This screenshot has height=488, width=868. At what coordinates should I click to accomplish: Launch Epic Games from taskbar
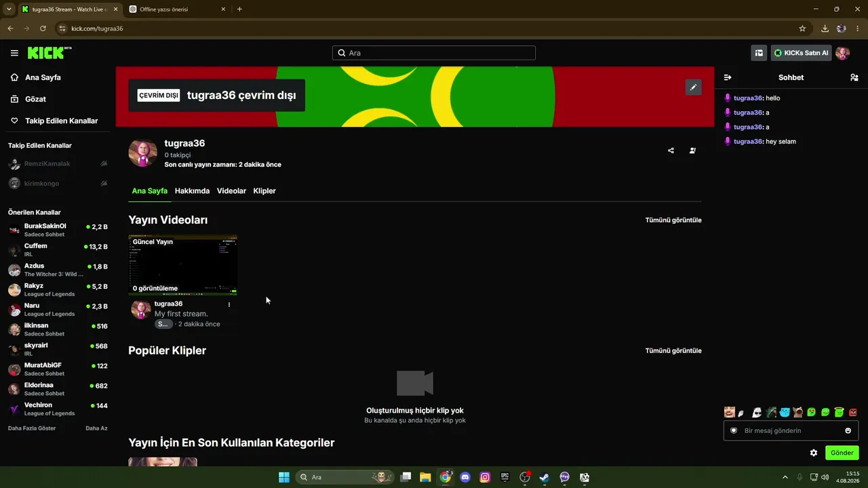pos(505,477)
